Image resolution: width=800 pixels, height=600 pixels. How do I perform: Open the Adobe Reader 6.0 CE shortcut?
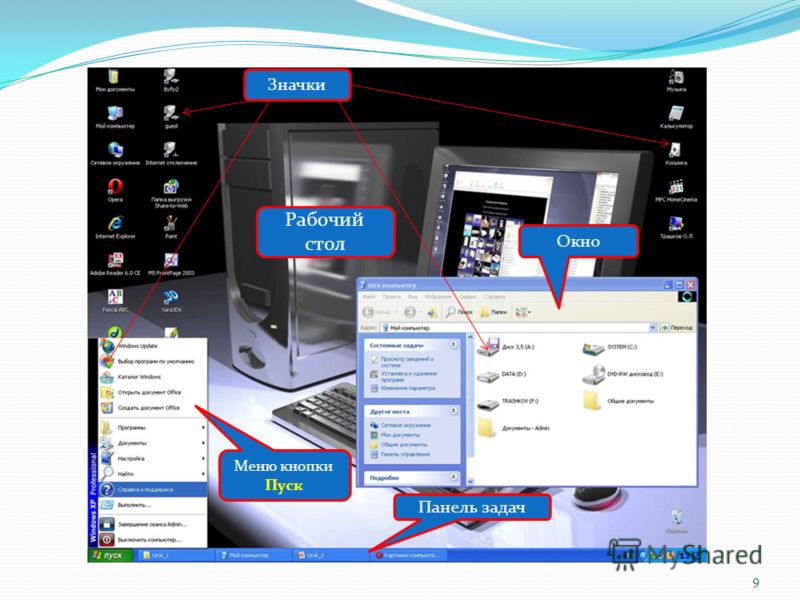pos(115,264)
